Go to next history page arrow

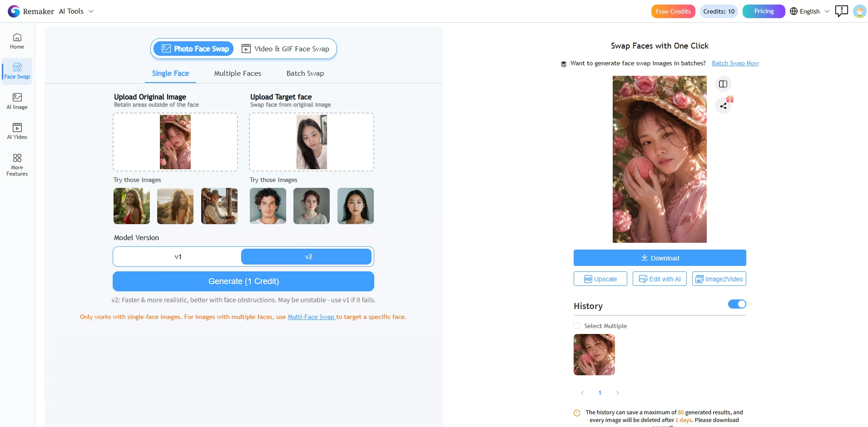pos(617,393)
